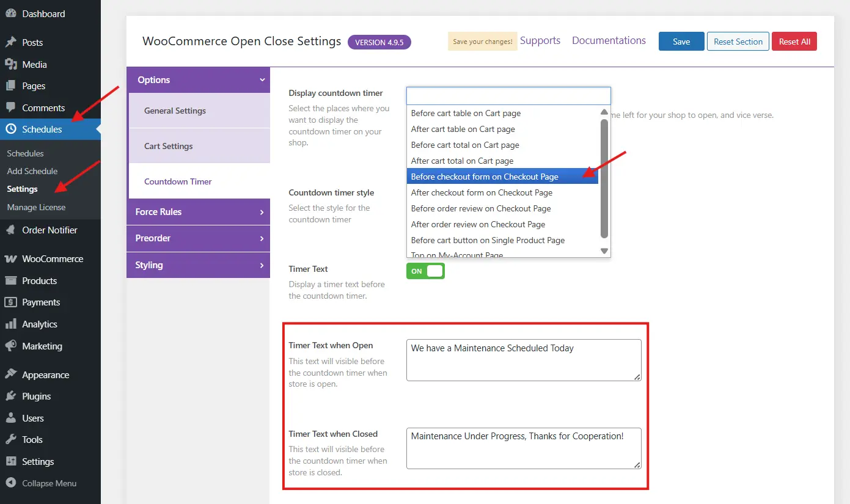The width and height of the screenshot is (850, 504).
Task: Click the Users person icon
Action: click(x=10, y=418)
